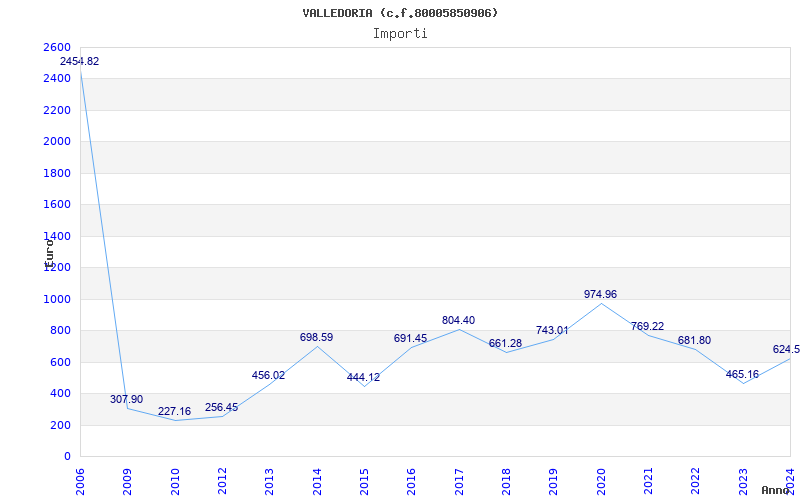The image size is (800, 500).
Task: Click the 691.45 data label
Action: tap(410, 338)
